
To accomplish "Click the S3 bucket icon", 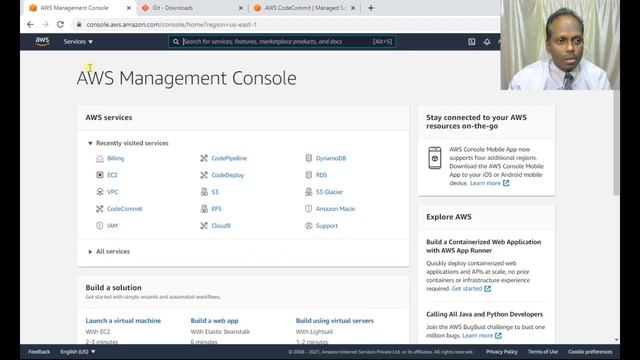I will [204, 192].
